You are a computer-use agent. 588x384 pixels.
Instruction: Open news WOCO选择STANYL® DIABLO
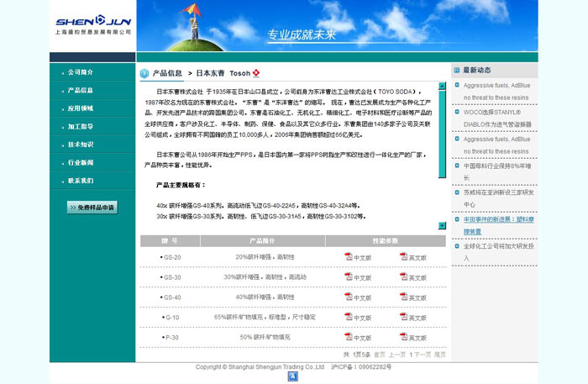click(497, 118)
